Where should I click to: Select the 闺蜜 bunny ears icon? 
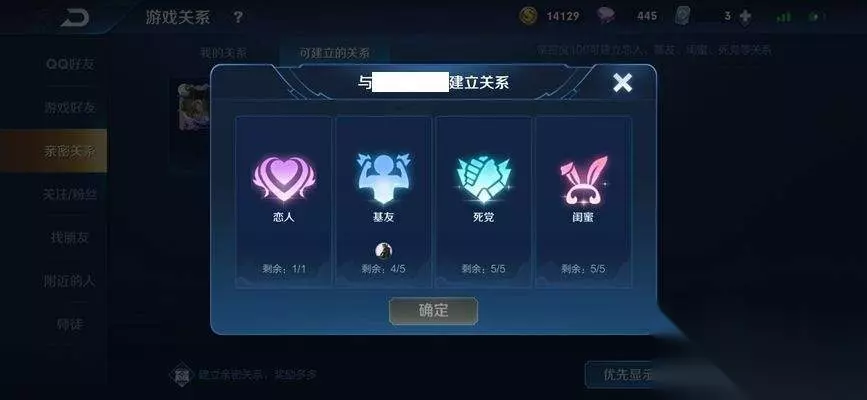click(x=583, y=180)
